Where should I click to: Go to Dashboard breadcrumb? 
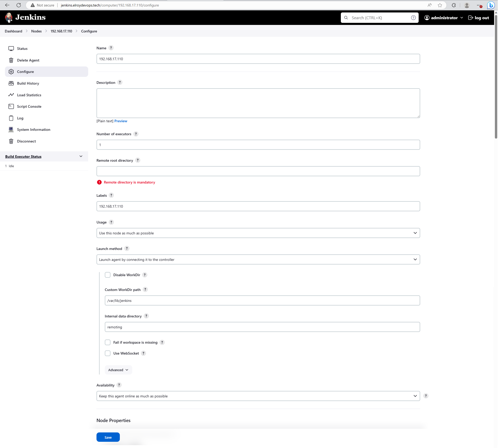[13, 31]
